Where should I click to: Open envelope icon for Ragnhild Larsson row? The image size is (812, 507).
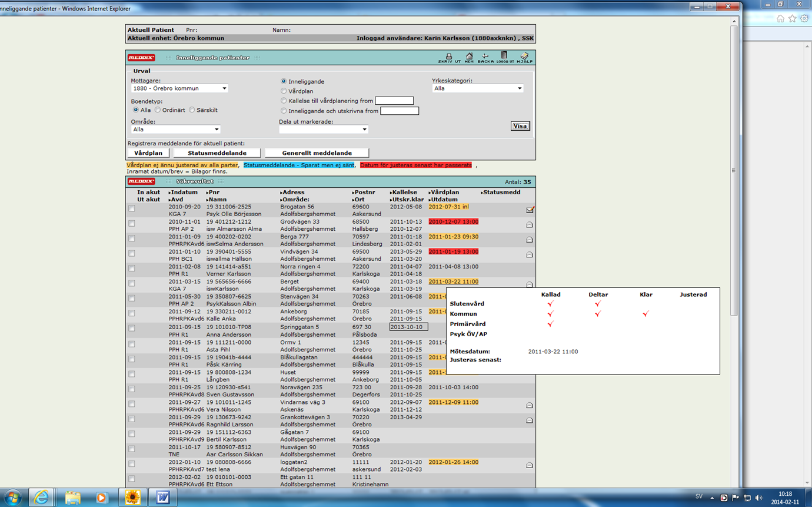tap(530, 420)
